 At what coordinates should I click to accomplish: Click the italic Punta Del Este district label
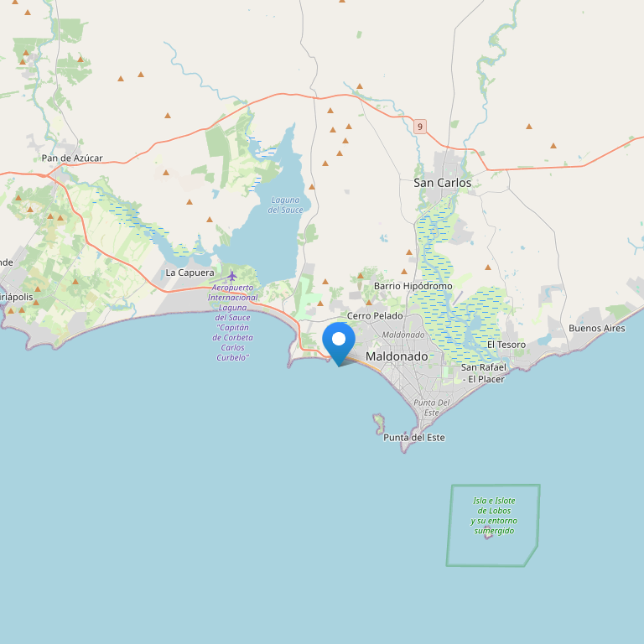pyautogui.click(x=432, y=408)
